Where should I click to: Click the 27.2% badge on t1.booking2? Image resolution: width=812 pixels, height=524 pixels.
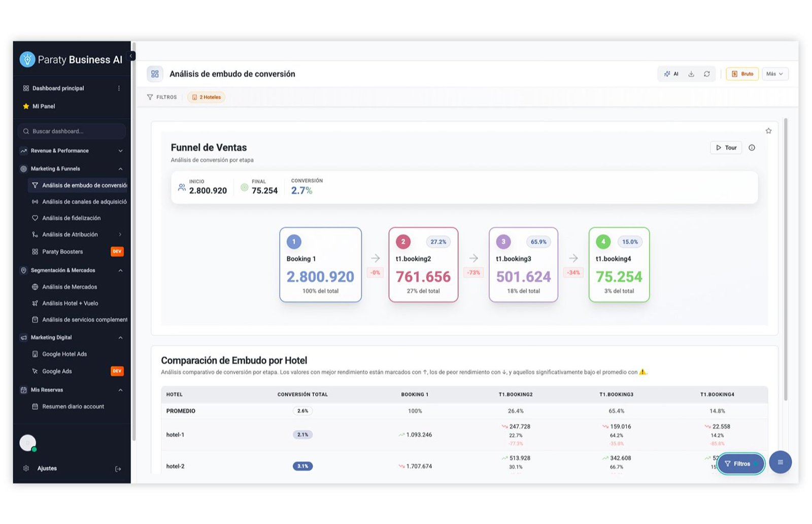click(438, 242)
